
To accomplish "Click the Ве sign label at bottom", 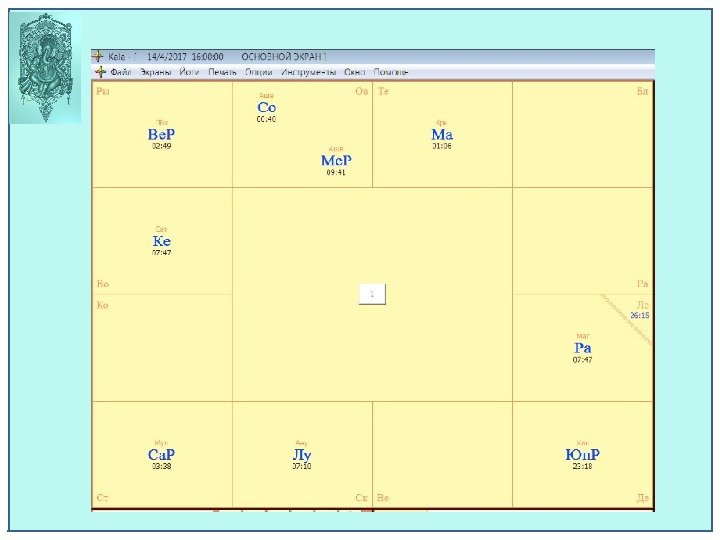I will click(x=383, y=498).
